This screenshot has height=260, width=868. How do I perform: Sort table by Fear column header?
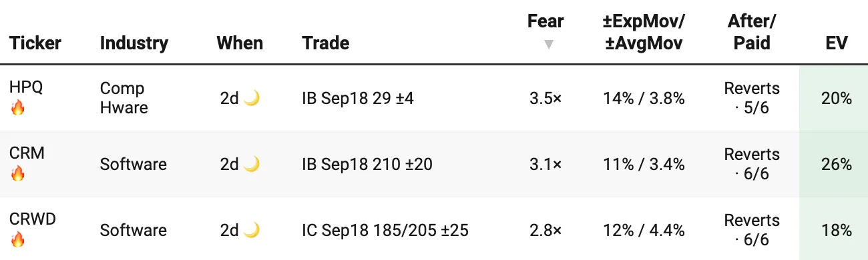coord(546,21)
